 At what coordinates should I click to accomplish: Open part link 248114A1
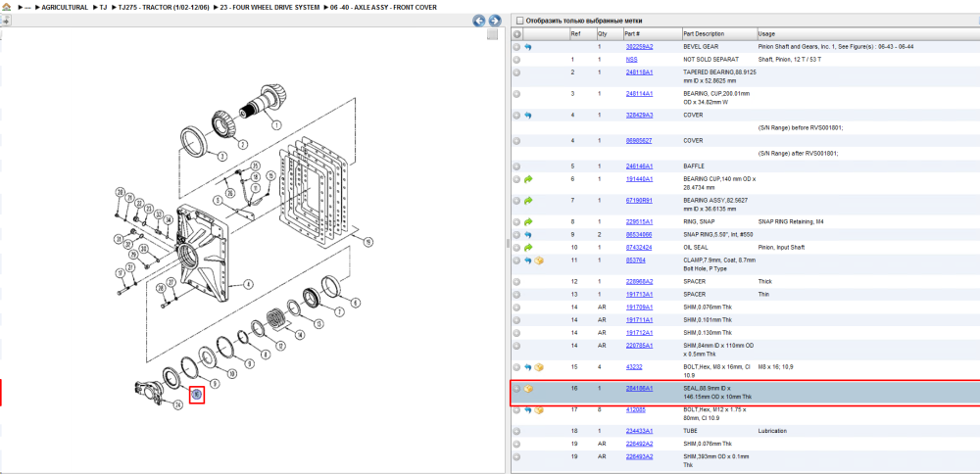pyautogui.click(x=639, y=94)
